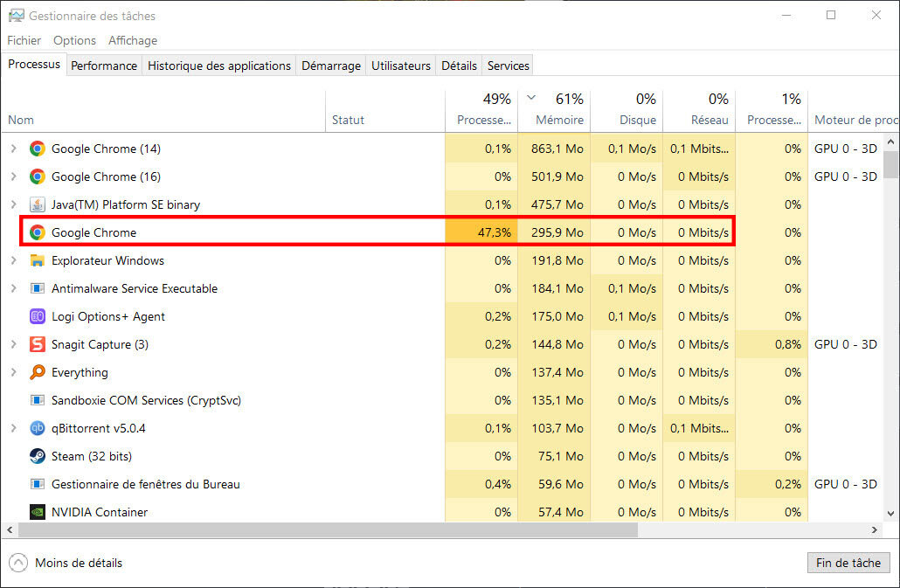Click the Logi Options+ Agent icon
Viewport: 900px width, 588px height.
(x=38, y=316)
